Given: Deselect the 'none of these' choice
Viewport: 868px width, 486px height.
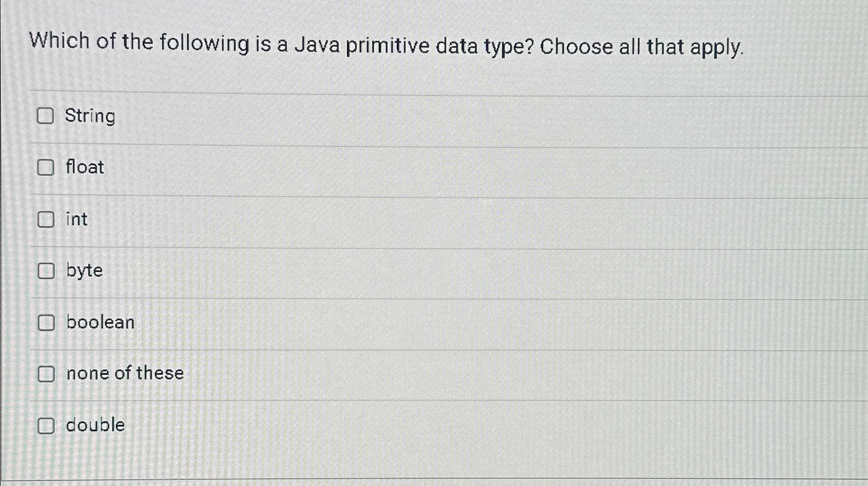Looking at the screenshot, I should click(x=46, y=373).
